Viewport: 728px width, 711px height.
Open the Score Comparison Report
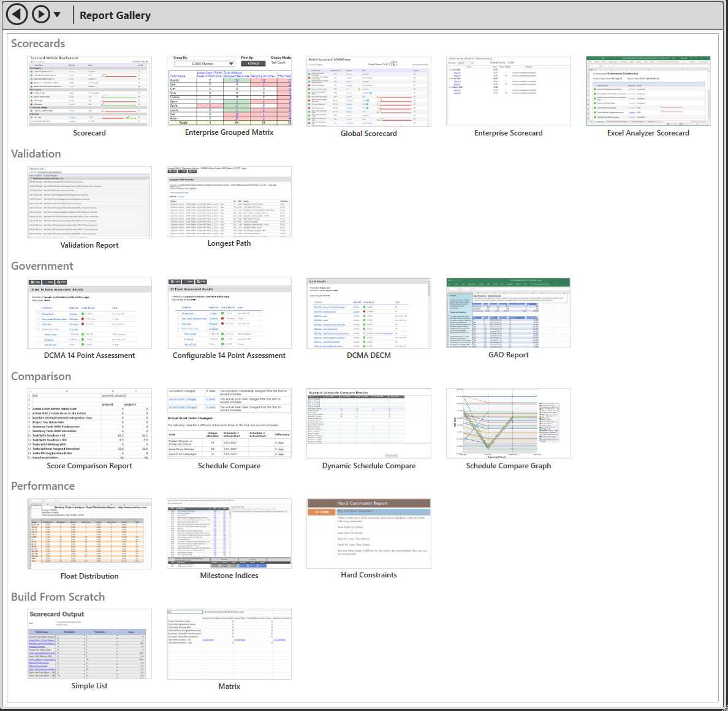[x=89, y=424]
